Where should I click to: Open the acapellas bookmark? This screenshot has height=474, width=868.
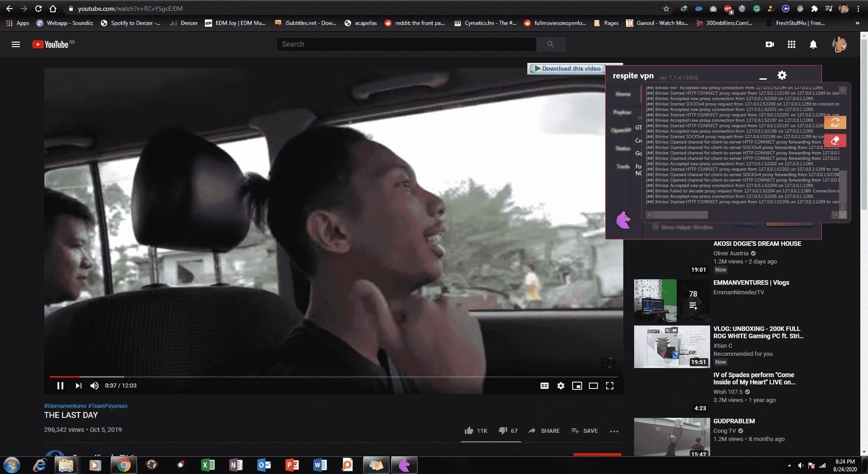point(360,23)
